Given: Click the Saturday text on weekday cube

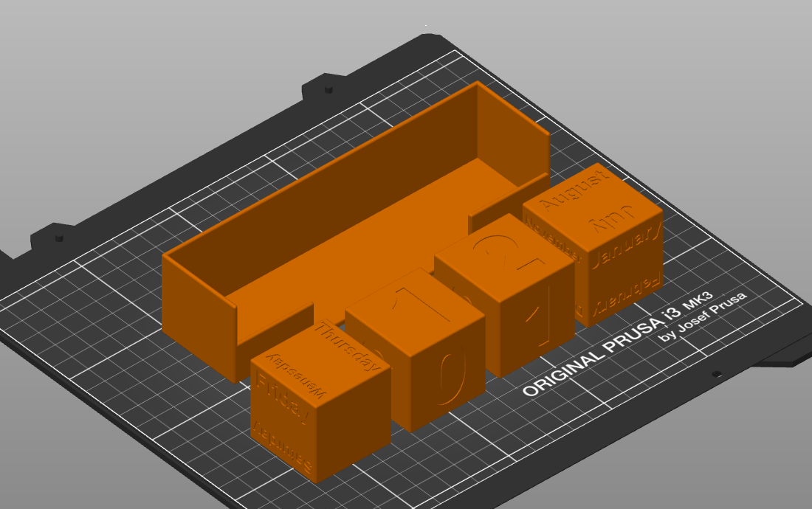Looking at the screenshot, I should point(282,446).
